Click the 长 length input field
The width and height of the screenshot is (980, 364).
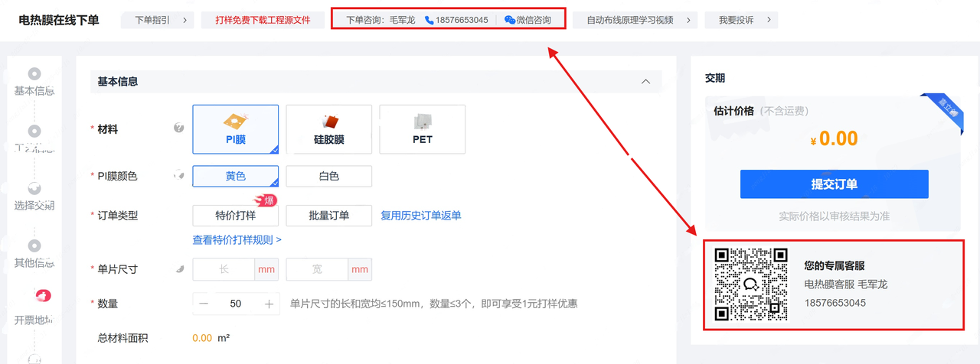(x=224, y=269)
